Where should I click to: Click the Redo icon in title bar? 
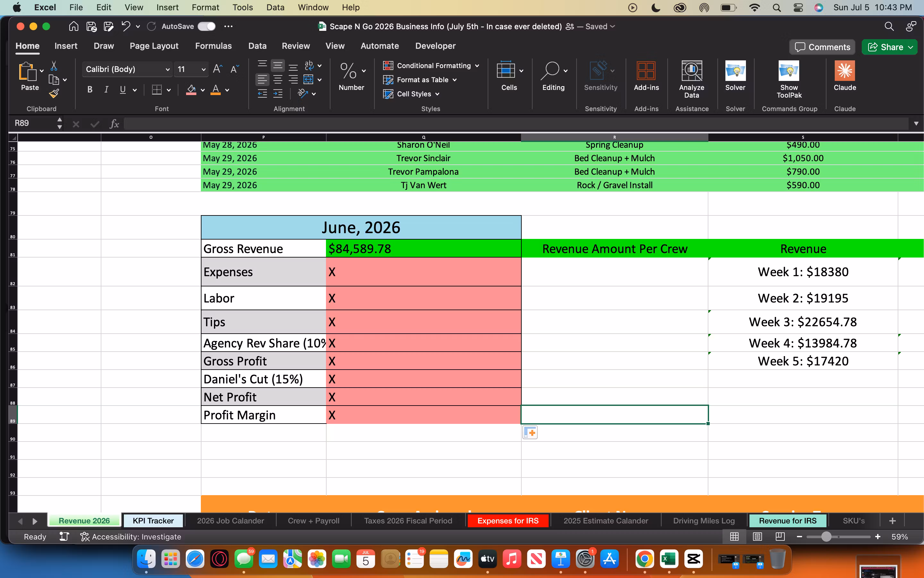point(151,26)
